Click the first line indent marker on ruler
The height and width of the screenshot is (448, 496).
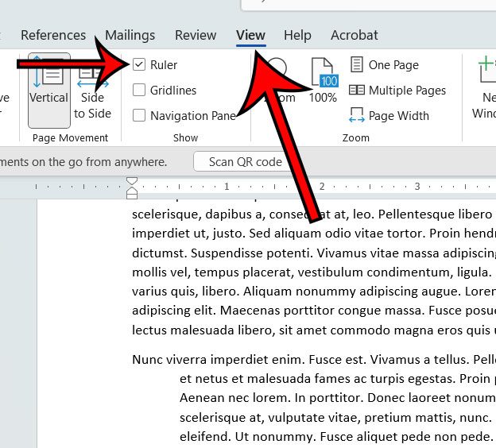click(x=132, y=182)
